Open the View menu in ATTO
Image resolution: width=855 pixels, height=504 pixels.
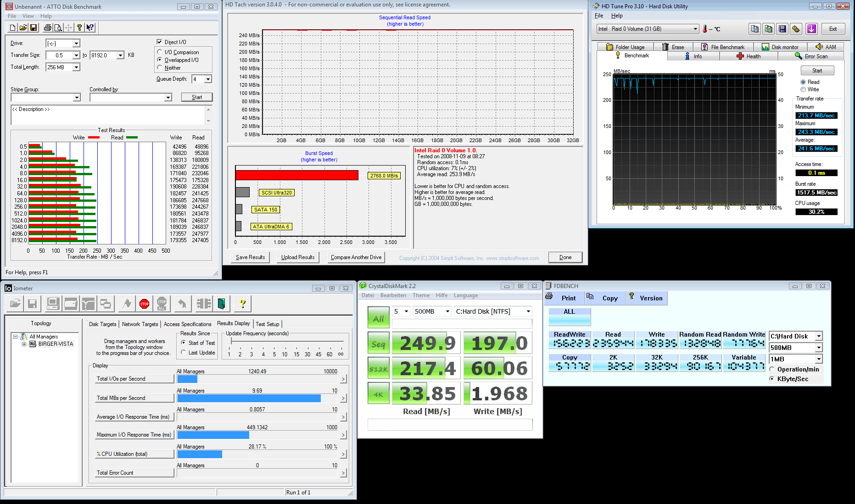click(28, 16)
